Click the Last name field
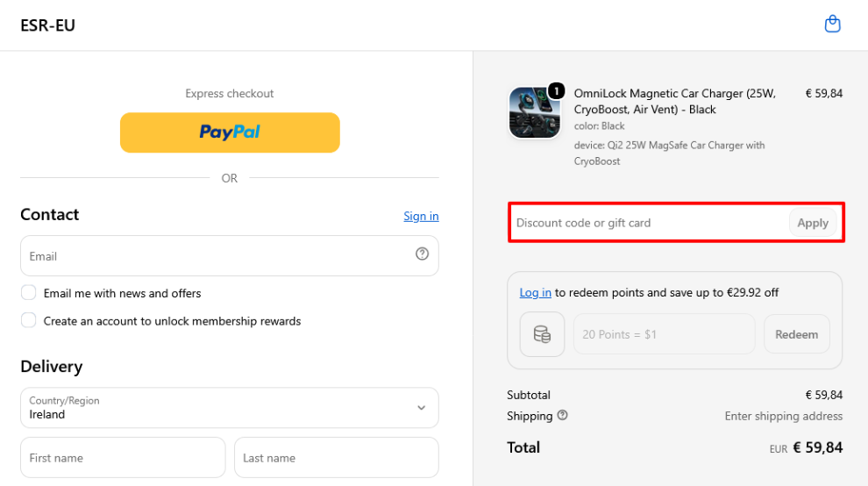The height and width of the screenshot is (486, 868). 337,458
